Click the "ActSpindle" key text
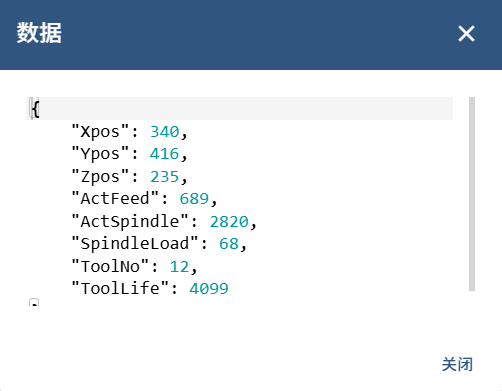 tap(130, 222)
